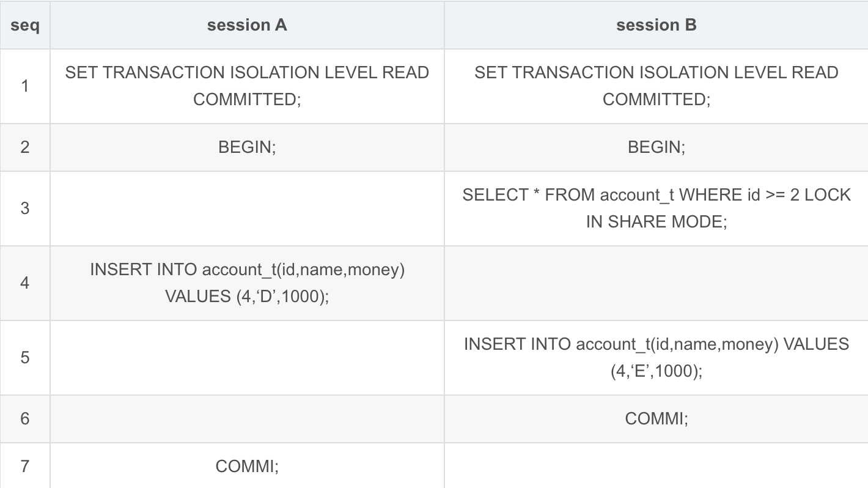Select the 'session A' column header

247,25
